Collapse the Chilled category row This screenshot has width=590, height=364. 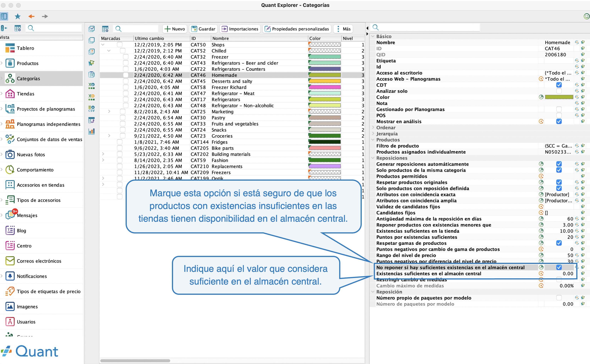click(109, 51)
